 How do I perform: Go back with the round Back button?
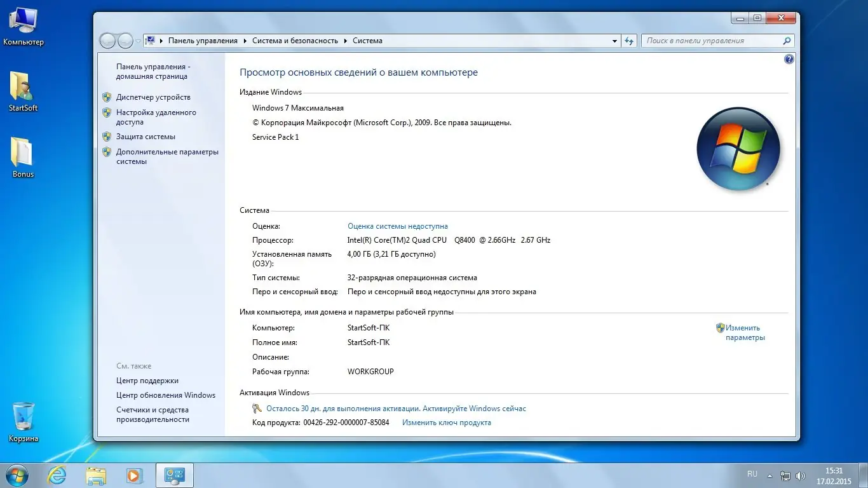tap(108, 41)
